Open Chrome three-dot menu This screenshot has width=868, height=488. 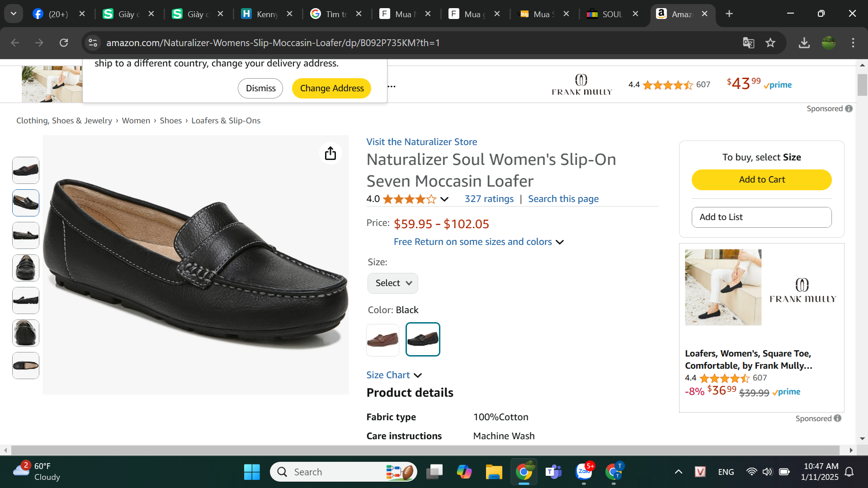(853, 43)
